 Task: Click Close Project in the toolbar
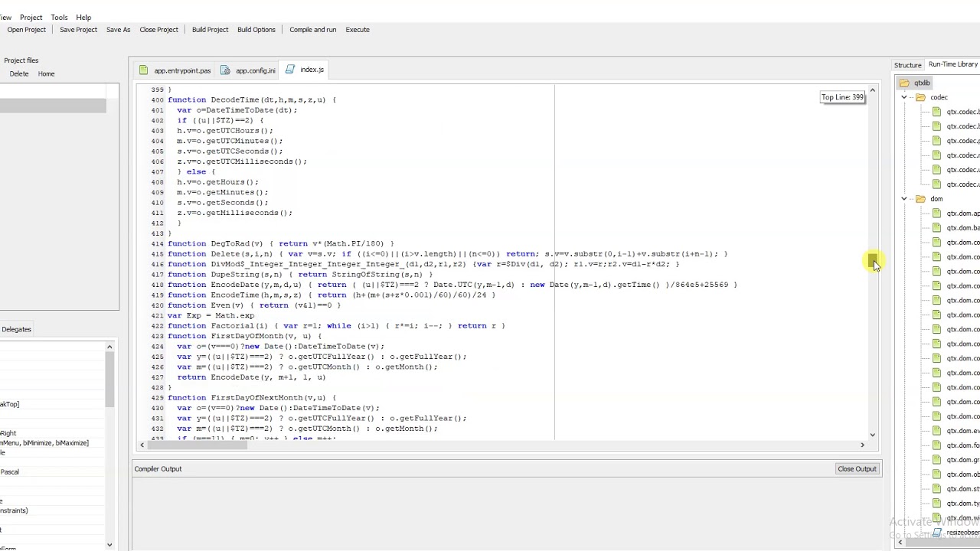158,30
